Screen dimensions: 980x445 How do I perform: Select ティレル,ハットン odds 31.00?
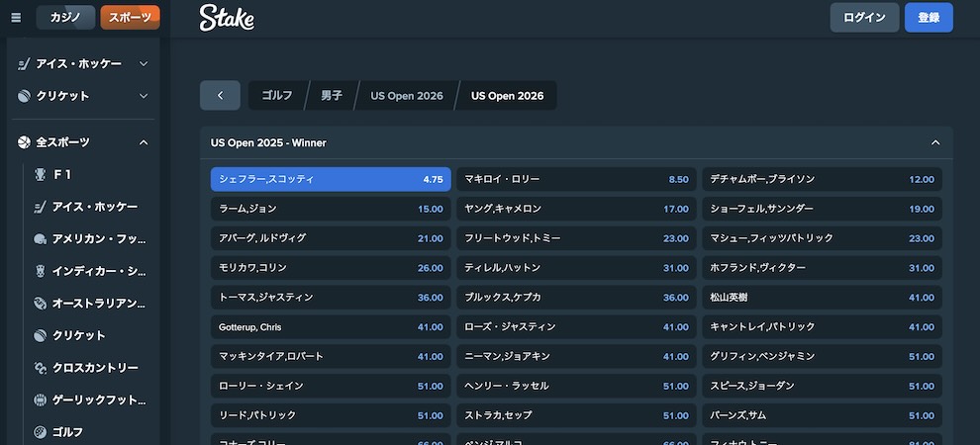point(576,268)
